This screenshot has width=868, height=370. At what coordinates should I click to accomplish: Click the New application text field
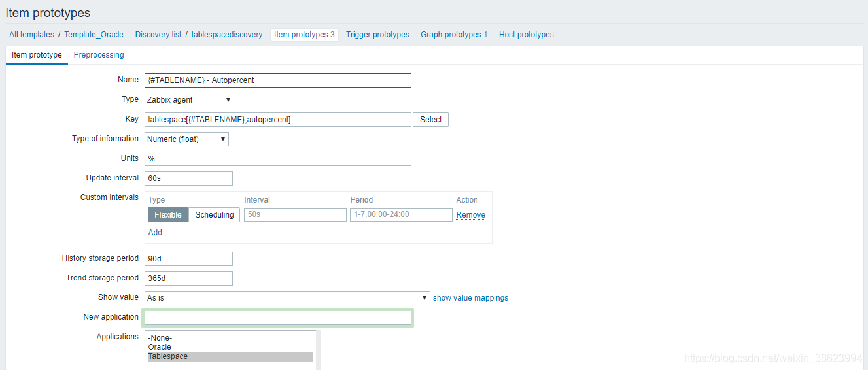point(278,318)
